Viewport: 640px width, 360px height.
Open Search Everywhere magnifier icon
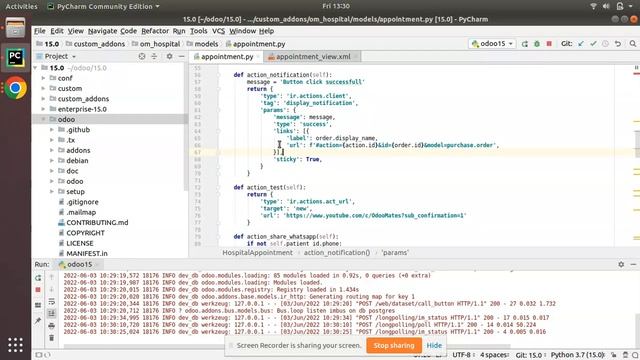tap(633, 44)
